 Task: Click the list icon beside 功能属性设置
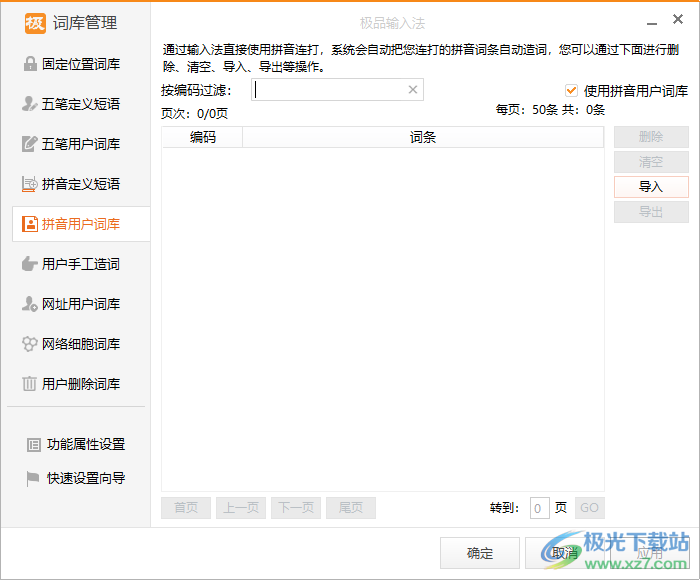34,445
